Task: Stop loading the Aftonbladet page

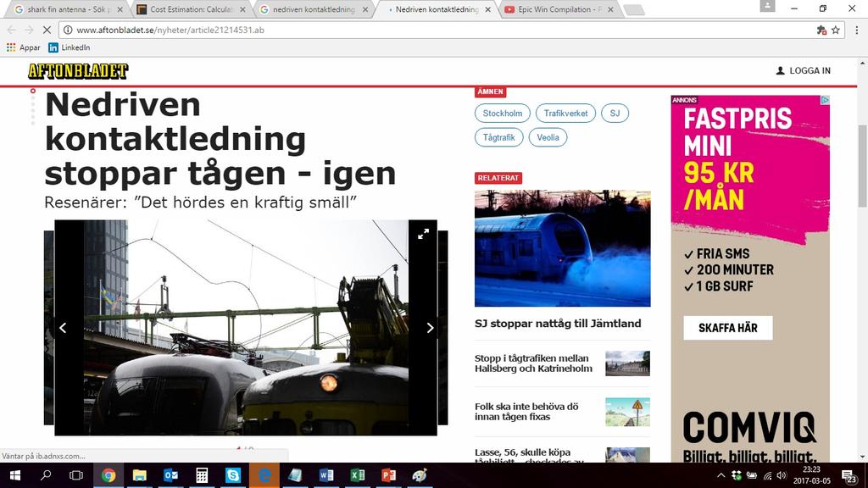Action: pyautogui.click(x=47, y=30)
